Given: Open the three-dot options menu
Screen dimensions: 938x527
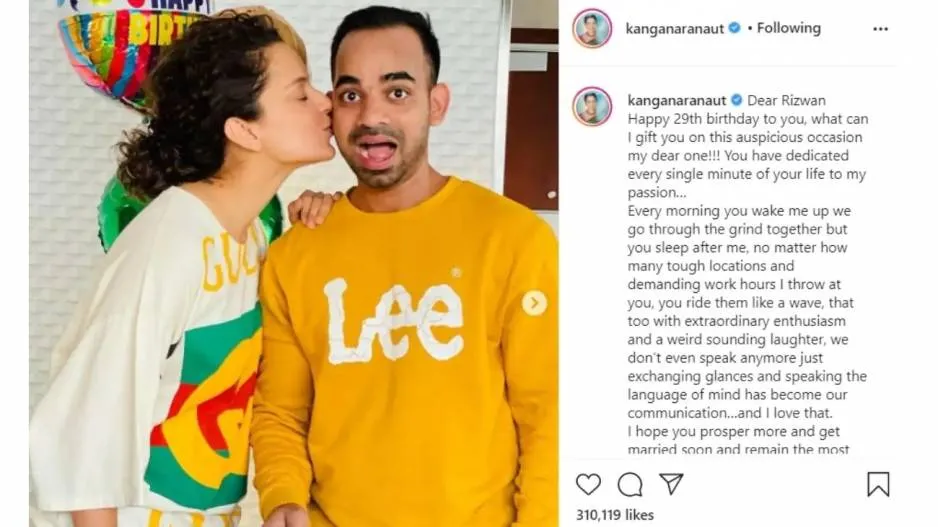Looking at the screenshot, I should [x=880, y=29].
